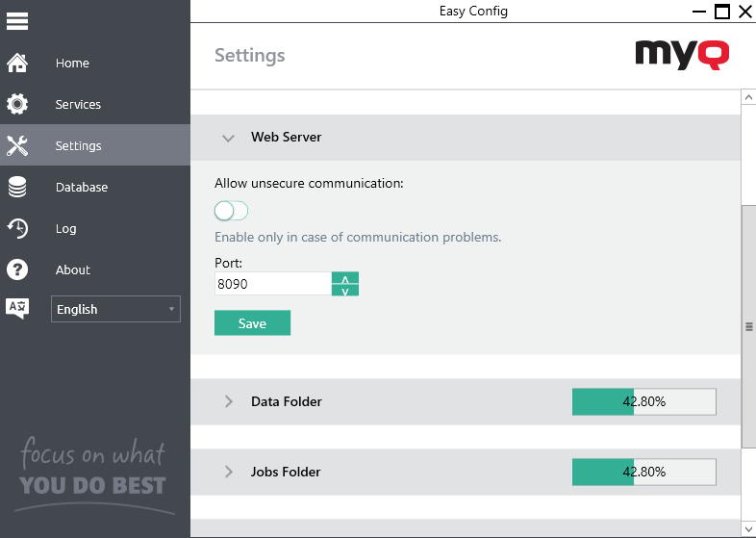Open the English language dropdown
Screen dimensions: 756x538
point(115,309)
